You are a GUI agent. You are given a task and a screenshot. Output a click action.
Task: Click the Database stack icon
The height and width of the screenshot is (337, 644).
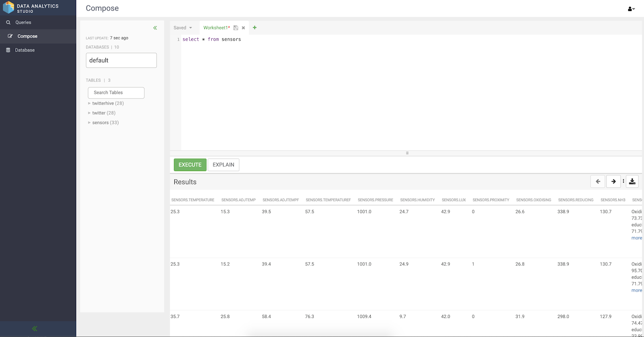pos(8,50)
